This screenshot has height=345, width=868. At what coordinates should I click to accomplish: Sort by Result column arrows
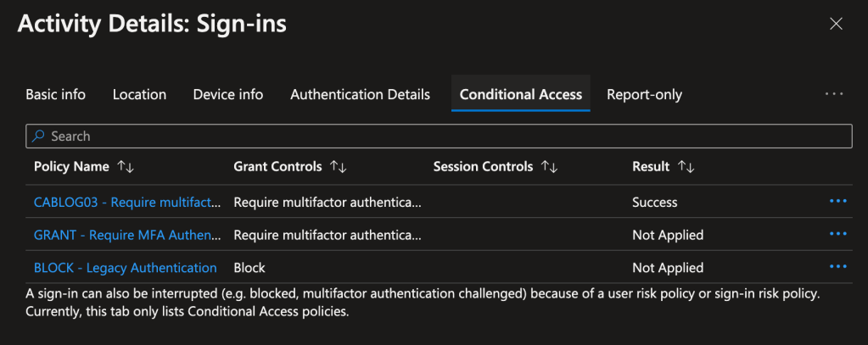pyautogui.click(x=686, y=167)
